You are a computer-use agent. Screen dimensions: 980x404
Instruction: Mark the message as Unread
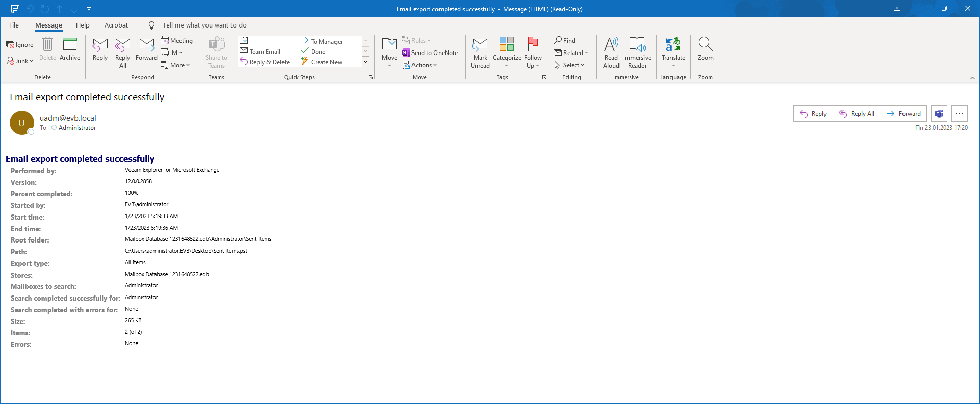(x=480, y=52)
